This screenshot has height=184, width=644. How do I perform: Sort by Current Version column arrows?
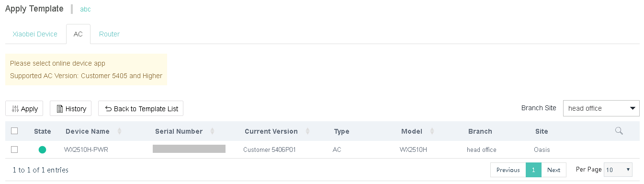(307, 131)
